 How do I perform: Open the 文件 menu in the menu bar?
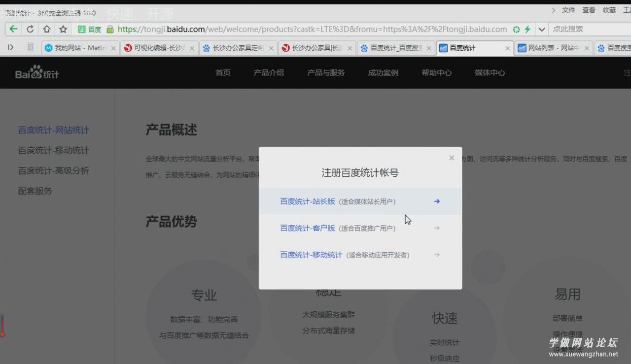pos(568,10)
